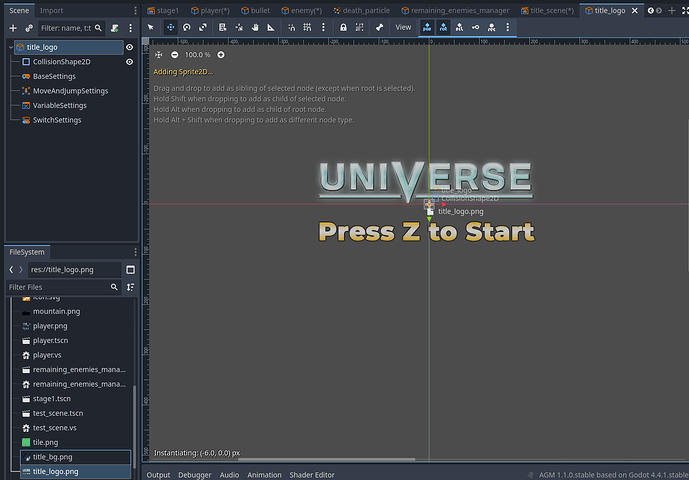Switch to the title_scene(*) tab

click(x=552, y=10)
